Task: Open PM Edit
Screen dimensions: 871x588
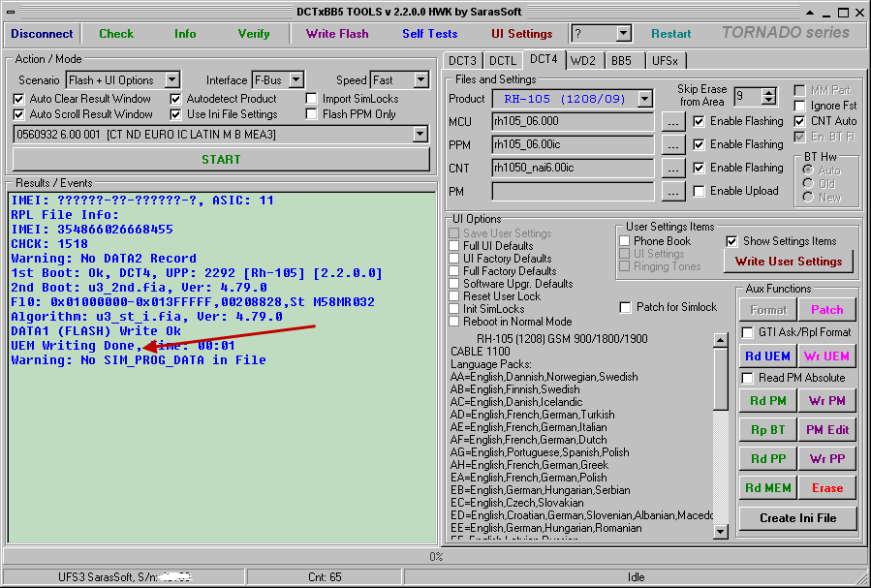Action: (x=826, y=430)
